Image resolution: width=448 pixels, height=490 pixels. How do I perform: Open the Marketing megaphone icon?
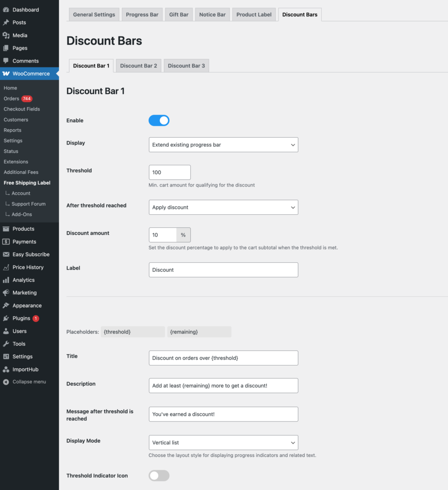(x=7, y=292)
